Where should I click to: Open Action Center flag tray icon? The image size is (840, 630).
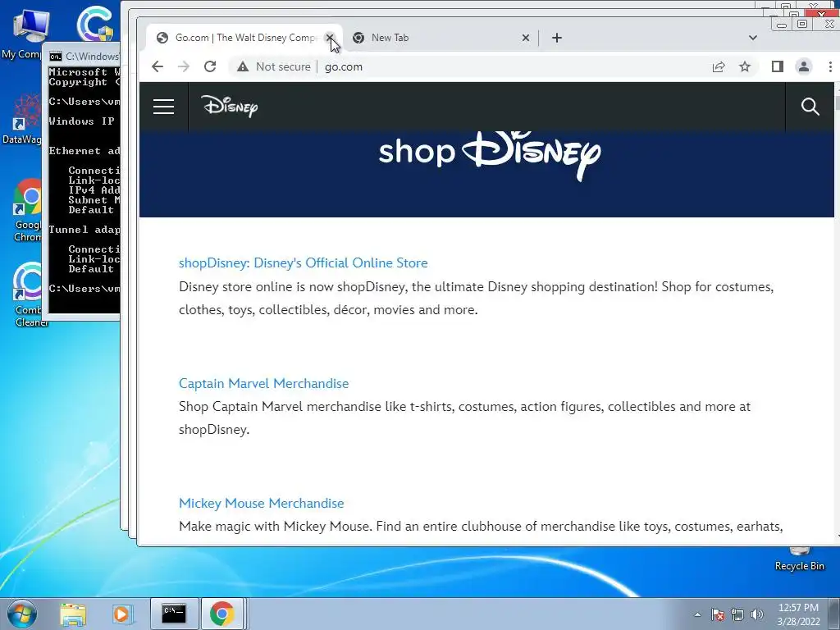pyautogui.click(x=718, y=614)
